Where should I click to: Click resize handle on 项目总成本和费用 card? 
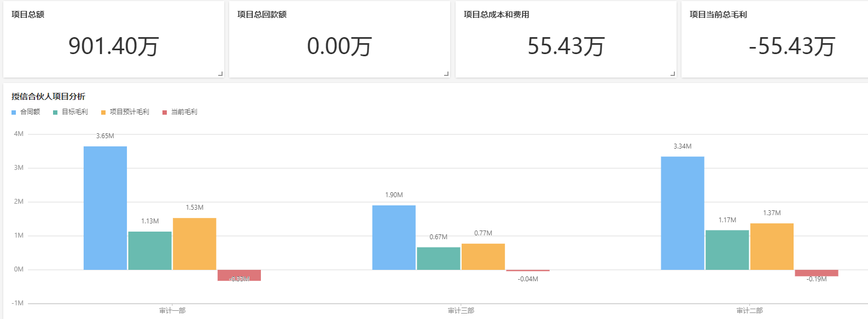673,74
